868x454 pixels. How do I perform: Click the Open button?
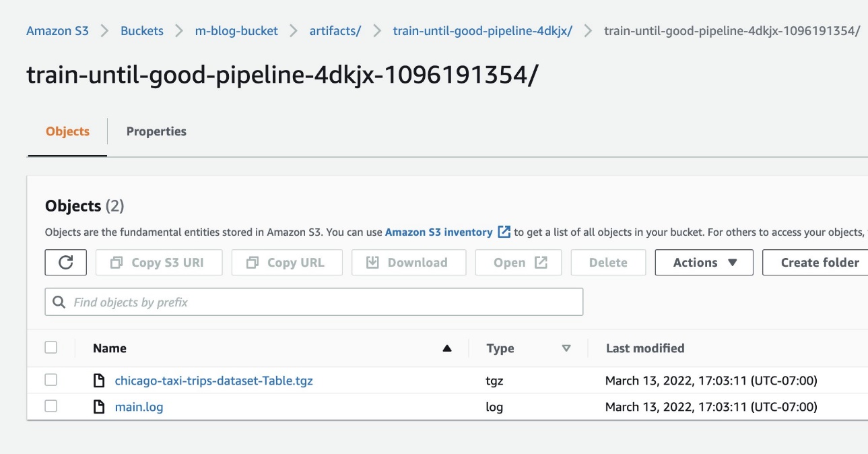[519, 263]
